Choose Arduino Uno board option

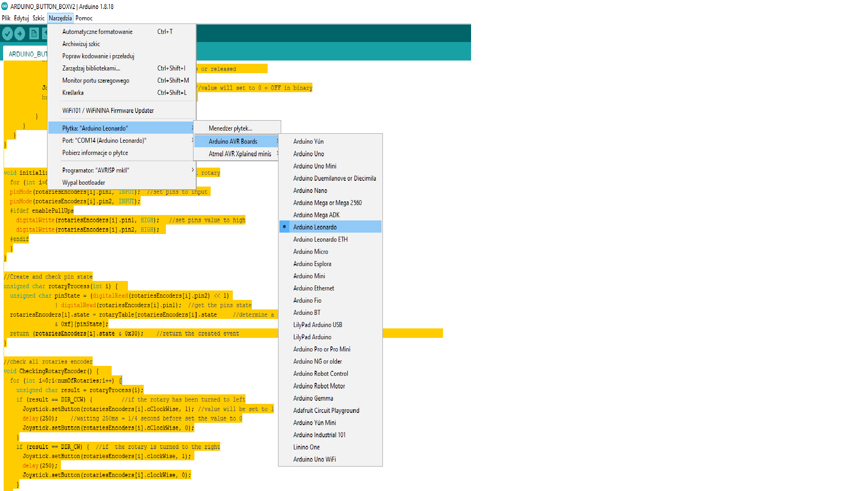(308, 154)
